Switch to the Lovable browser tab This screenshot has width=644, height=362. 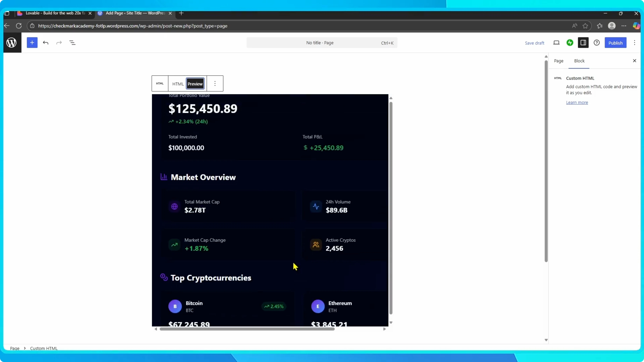click(x=55, y=13)
